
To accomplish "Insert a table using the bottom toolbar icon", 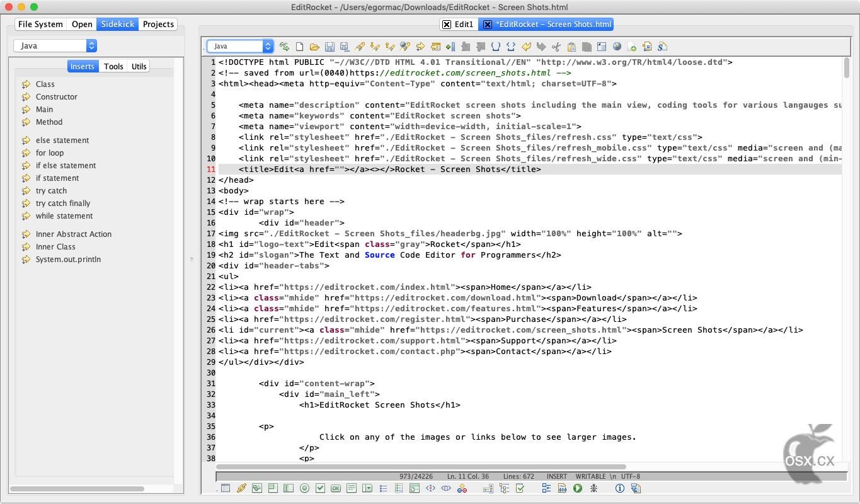I will [226, 488].
